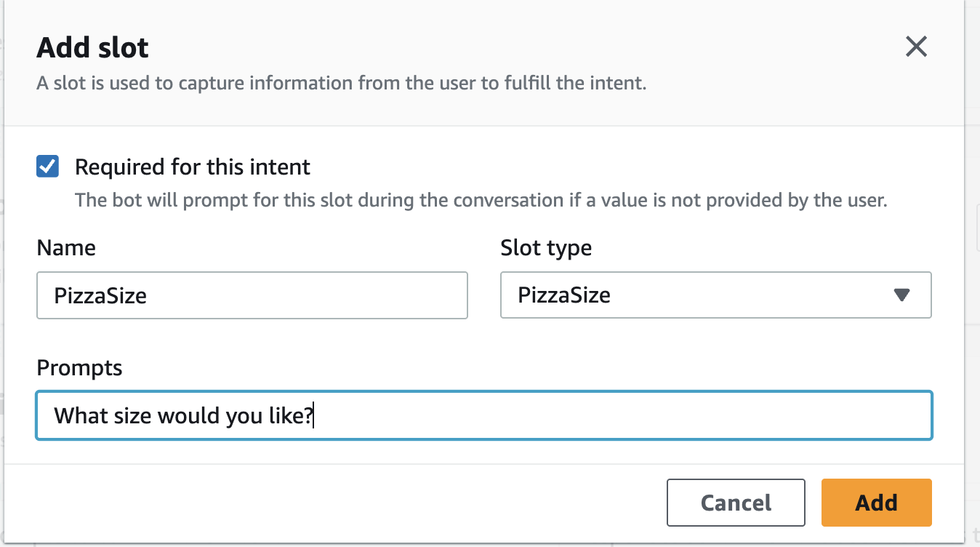
Task: Click the orange Add button
Action: (876, 503)
